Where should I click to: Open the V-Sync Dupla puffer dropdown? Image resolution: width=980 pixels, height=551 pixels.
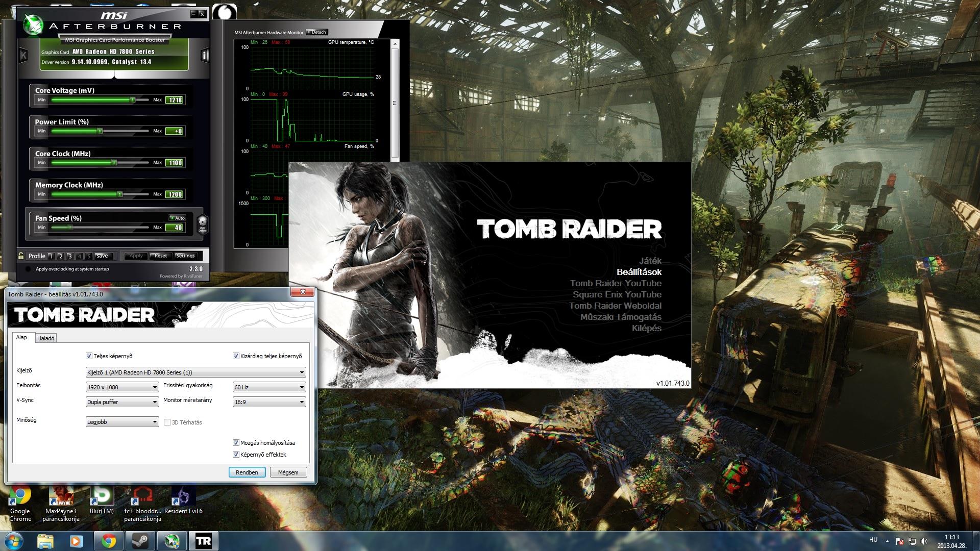[x=122, y=402]
